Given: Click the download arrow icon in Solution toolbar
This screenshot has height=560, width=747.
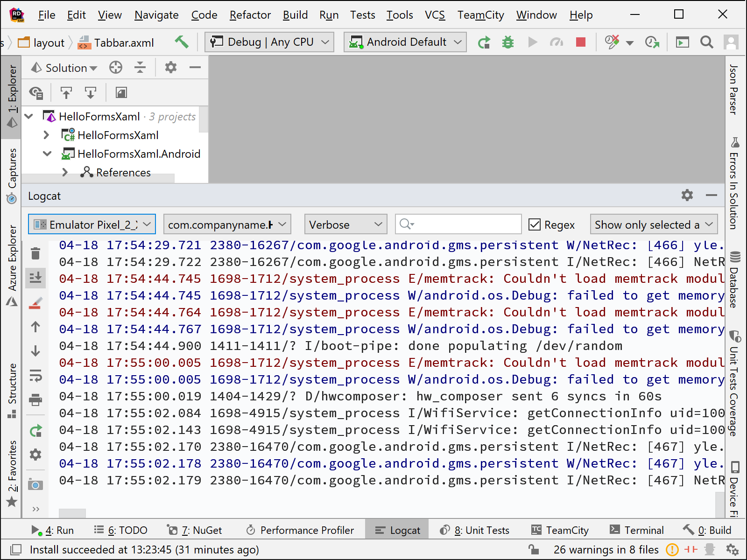Looking at the screenshot, I should 91,93.
